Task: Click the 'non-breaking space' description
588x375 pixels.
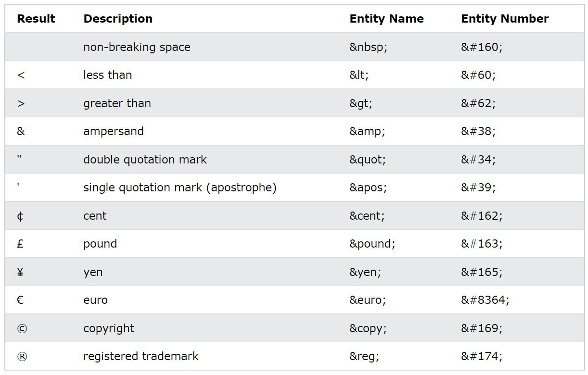Action: click(x=137, y=47)
